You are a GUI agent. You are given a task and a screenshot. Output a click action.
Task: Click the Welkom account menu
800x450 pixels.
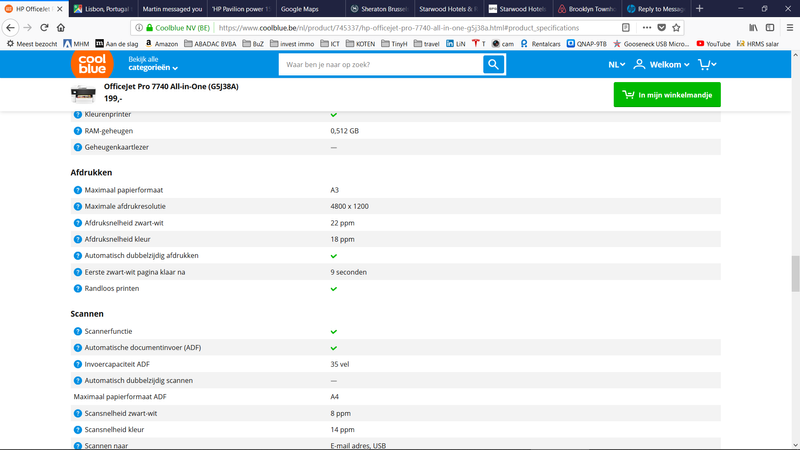pos(661,64)
